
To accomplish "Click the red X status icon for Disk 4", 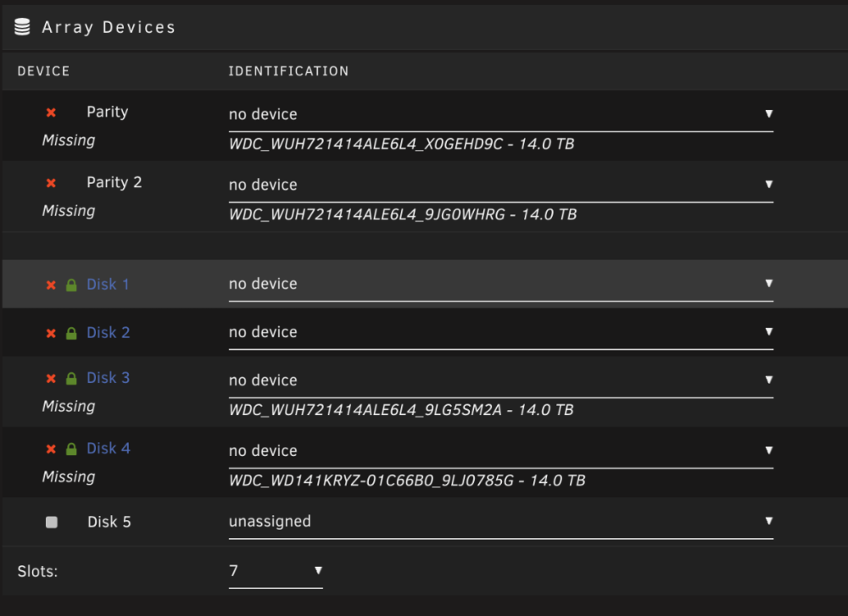I will coord(51,449).
